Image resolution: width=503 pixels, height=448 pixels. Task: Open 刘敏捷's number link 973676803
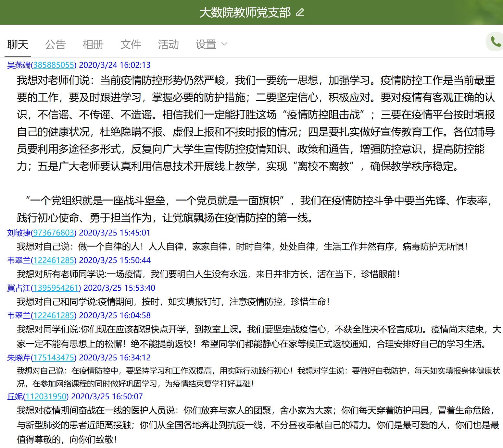coord(54,233)
